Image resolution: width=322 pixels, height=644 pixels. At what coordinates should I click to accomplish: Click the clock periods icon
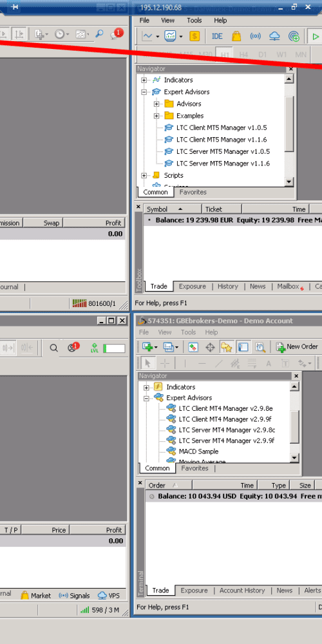click(x=59, y=35)
